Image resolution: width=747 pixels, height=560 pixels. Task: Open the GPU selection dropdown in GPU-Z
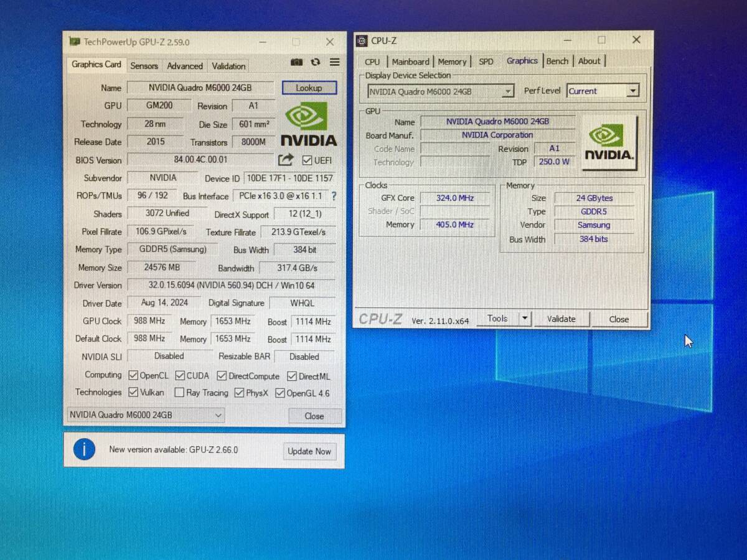coord(145,415)
